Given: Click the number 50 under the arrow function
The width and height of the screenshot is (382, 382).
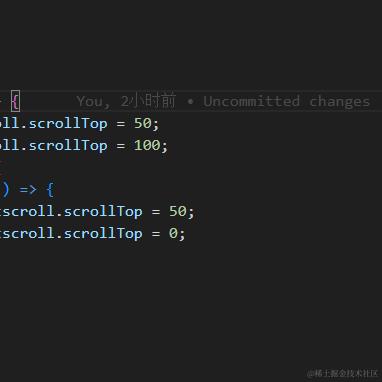Looking at the screenshot, I should (x=178, y=211).
